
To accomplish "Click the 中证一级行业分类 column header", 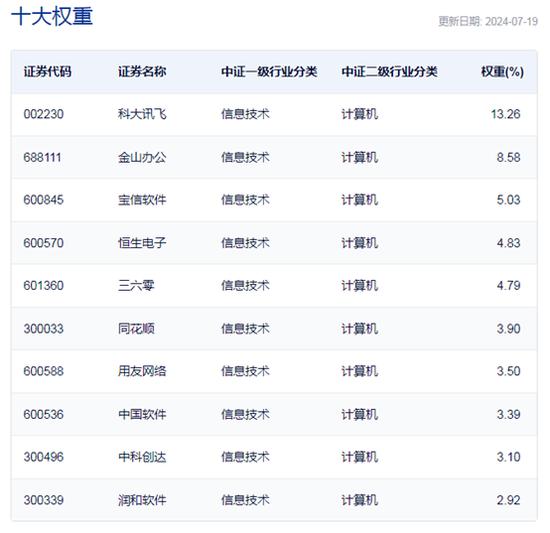I will pos(269,72).
